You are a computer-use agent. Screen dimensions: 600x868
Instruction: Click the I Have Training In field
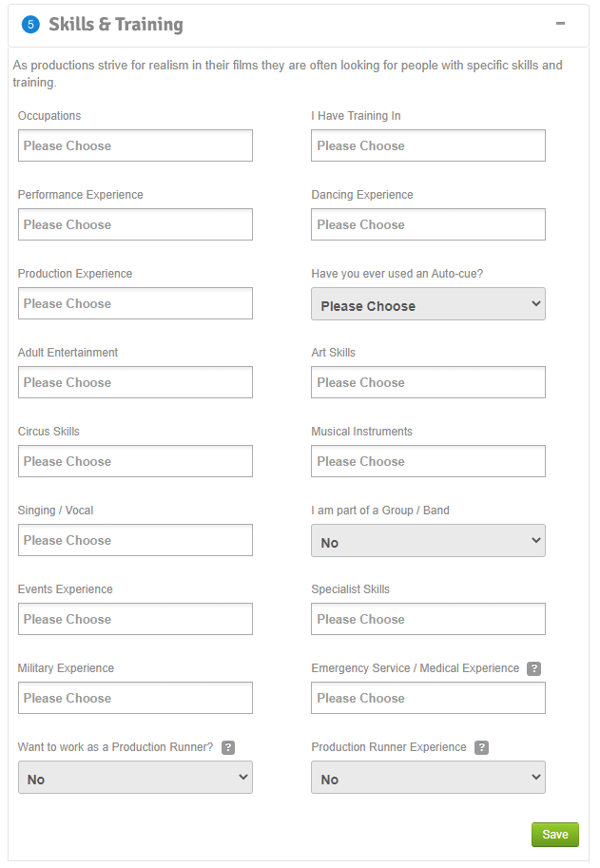(x=428, y=145)
